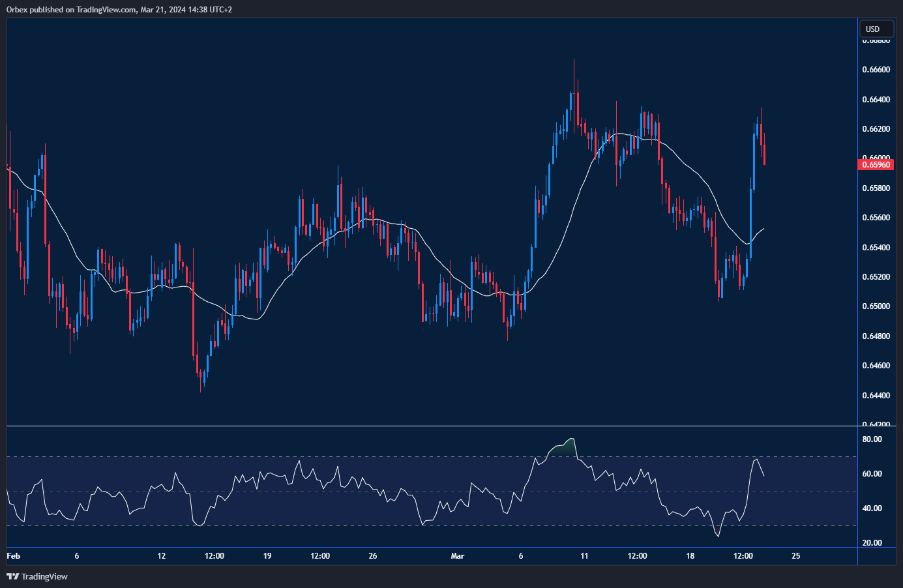Click the 25 date label on time axis

tap(795, 556)
